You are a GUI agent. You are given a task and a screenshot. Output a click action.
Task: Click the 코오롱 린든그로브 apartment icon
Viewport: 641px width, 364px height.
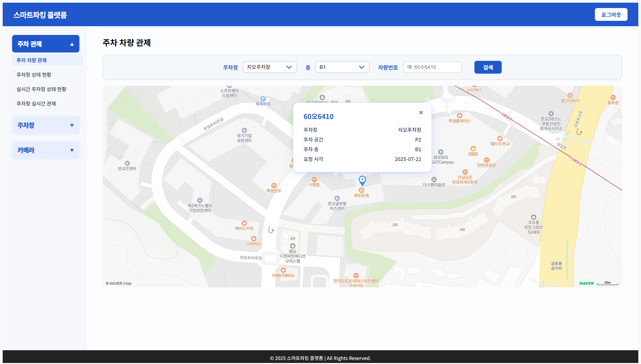pos(534,217)
